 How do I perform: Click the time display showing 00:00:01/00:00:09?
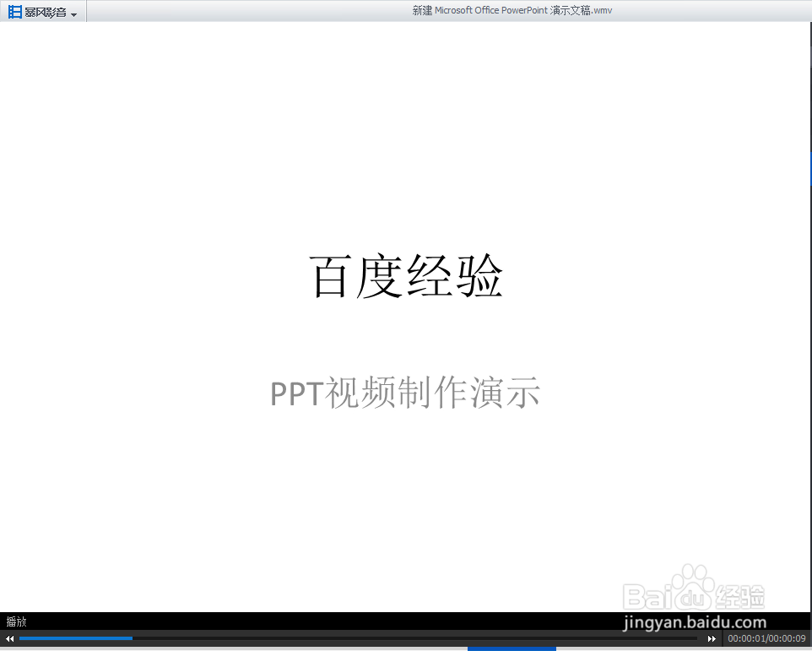(766, 638)
